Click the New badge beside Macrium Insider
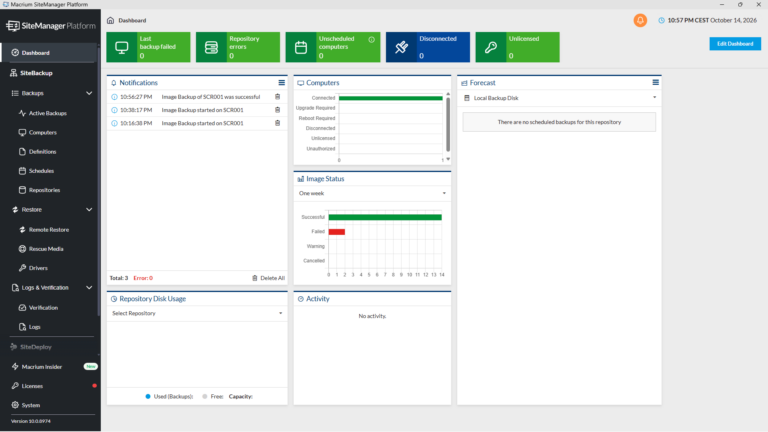768x432 pixels. (90, 366)
